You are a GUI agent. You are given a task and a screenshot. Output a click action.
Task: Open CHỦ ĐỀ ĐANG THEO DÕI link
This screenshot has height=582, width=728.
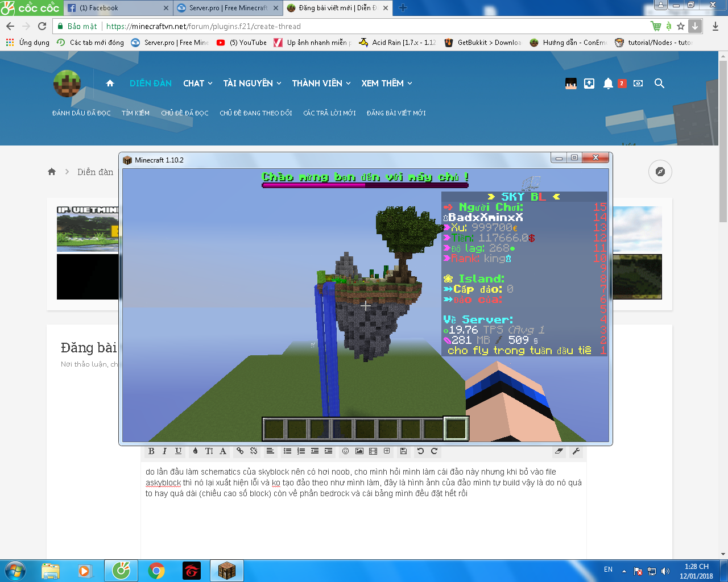point(256,113)
